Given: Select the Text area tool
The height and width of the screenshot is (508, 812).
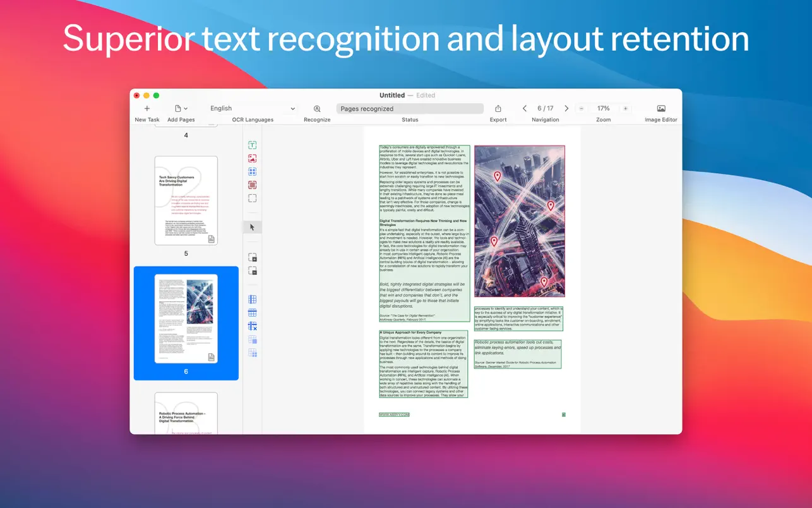Looking at the screenshot, I should pos(252,145).
